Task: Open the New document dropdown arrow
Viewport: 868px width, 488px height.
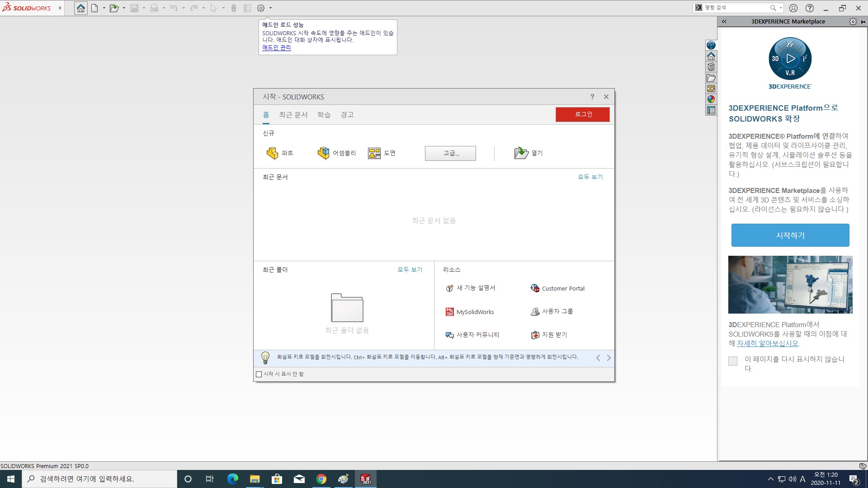Action: 104,8
